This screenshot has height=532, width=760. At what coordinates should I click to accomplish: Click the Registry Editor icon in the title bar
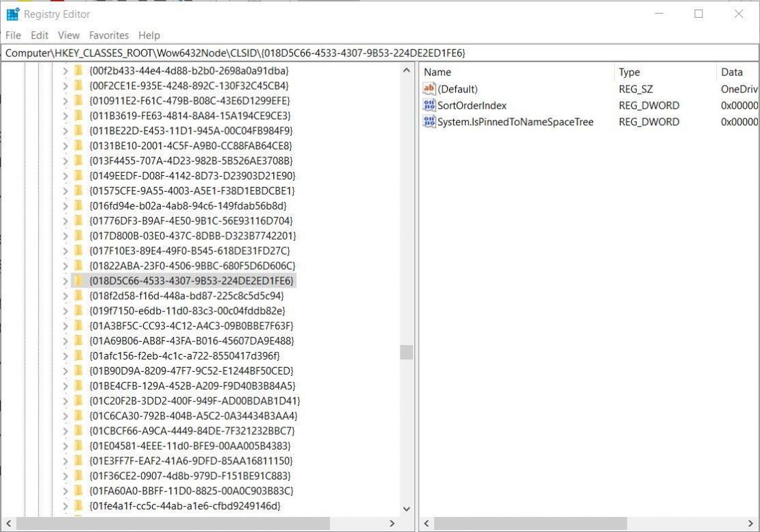coord(12,14)
